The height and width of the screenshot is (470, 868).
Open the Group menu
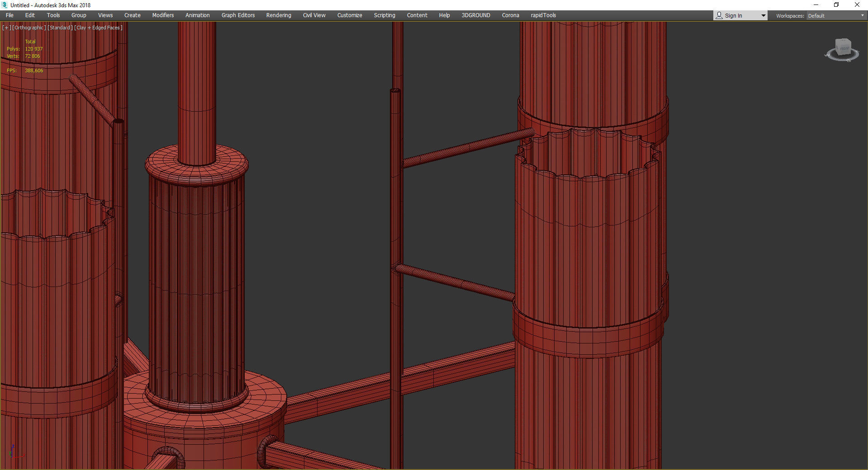pyautogui.click(x=79, y=15)
